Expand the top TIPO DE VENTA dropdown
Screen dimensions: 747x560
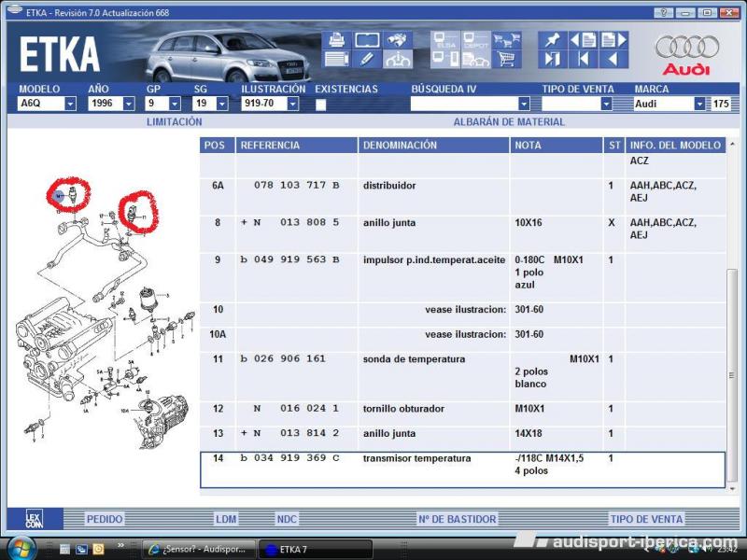tap(606, 104)
